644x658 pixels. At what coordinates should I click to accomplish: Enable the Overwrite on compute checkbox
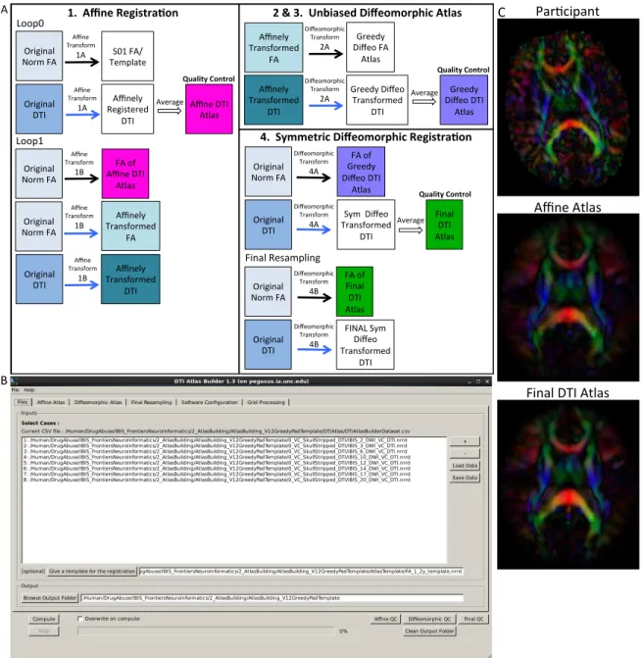80,619
